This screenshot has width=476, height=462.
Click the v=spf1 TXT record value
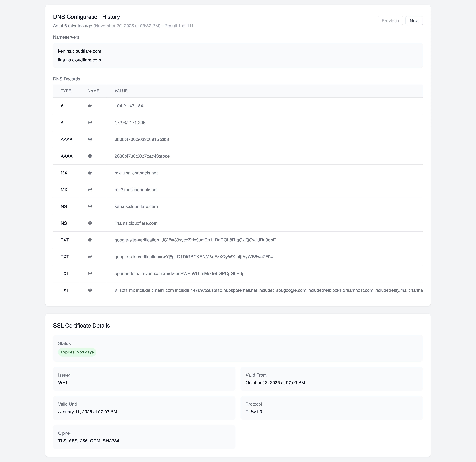coord(194,290)
